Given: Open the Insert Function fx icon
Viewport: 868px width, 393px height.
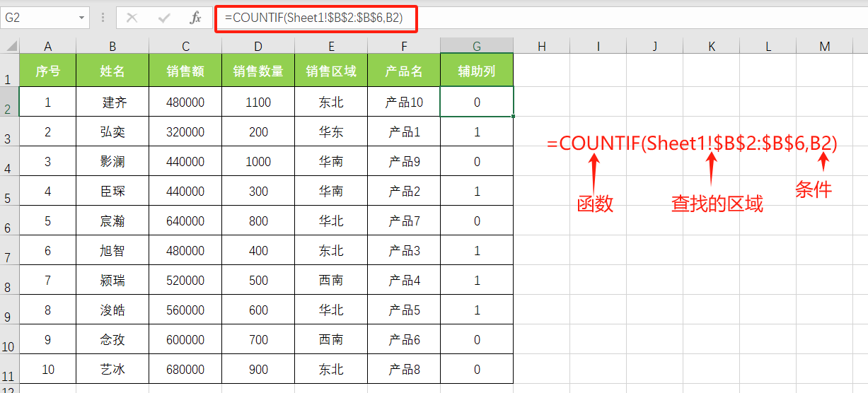Looking at the screenshot, I should pyautogui.click(x=196, y=18).
